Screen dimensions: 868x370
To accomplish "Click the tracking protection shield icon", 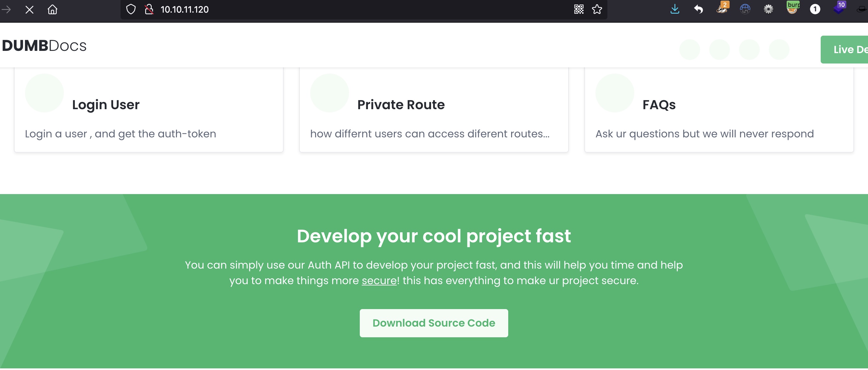I will coord(131,9).
